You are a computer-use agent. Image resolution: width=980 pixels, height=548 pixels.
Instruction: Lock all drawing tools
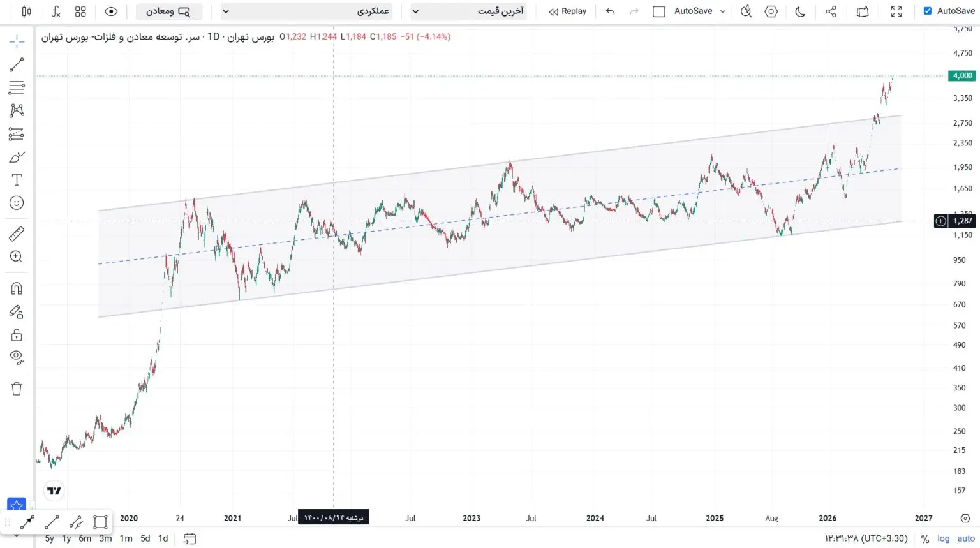pyautogui.click(x=17, y=335)
